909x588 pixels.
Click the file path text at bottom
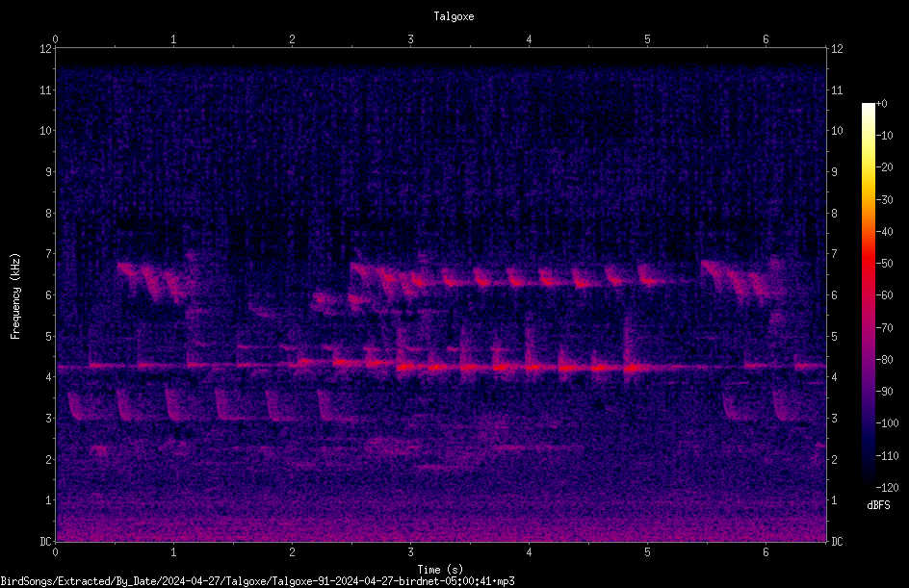tap(257, 581)
